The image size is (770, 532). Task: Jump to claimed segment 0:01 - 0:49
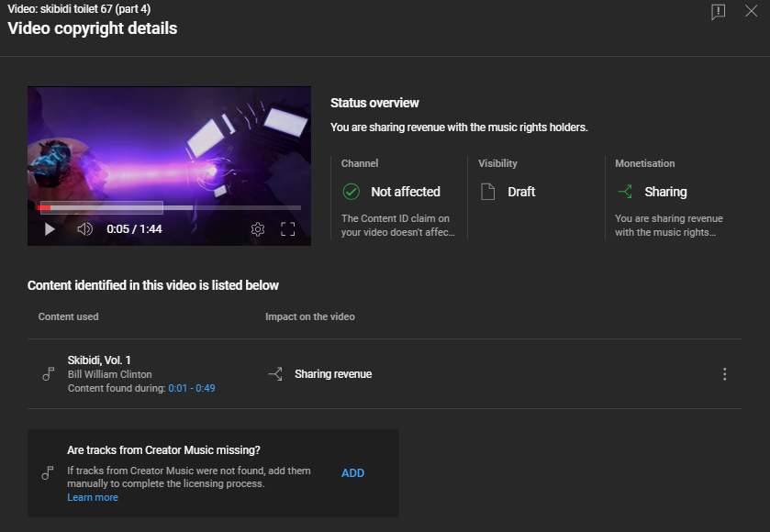pyautogui.click(x=191, y=388)
